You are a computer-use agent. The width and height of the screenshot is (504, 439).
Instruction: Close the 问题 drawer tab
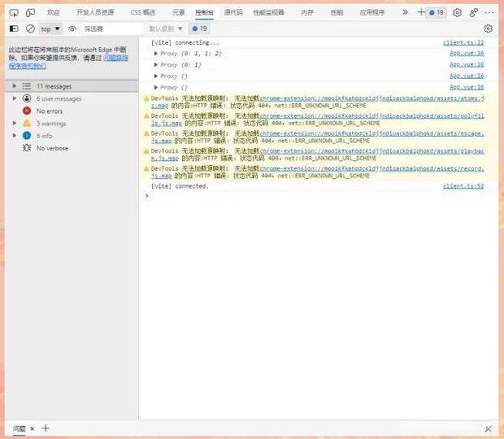33,428
